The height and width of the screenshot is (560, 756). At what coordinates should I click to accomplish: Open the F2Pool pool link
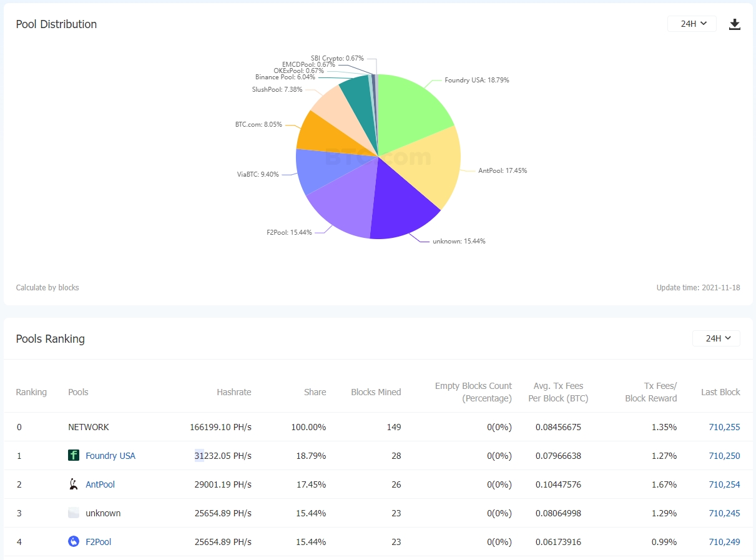coord(99,542)
